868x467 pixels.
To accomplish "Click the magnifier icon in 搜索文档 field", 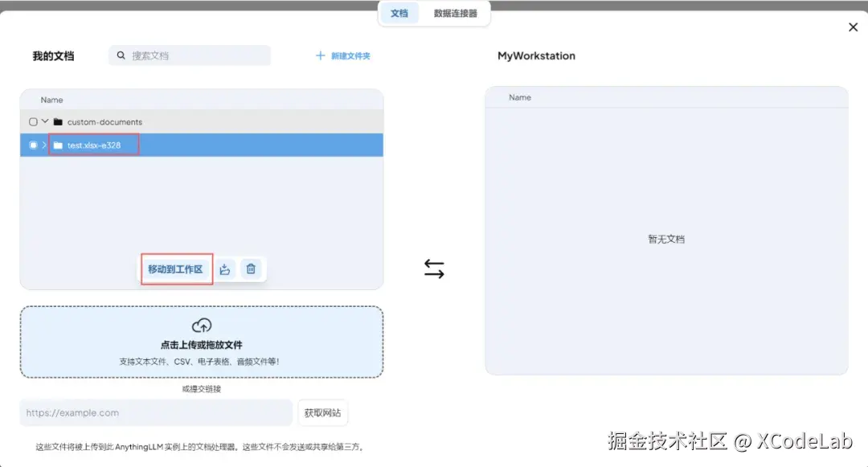I will [x=121, y=55].
